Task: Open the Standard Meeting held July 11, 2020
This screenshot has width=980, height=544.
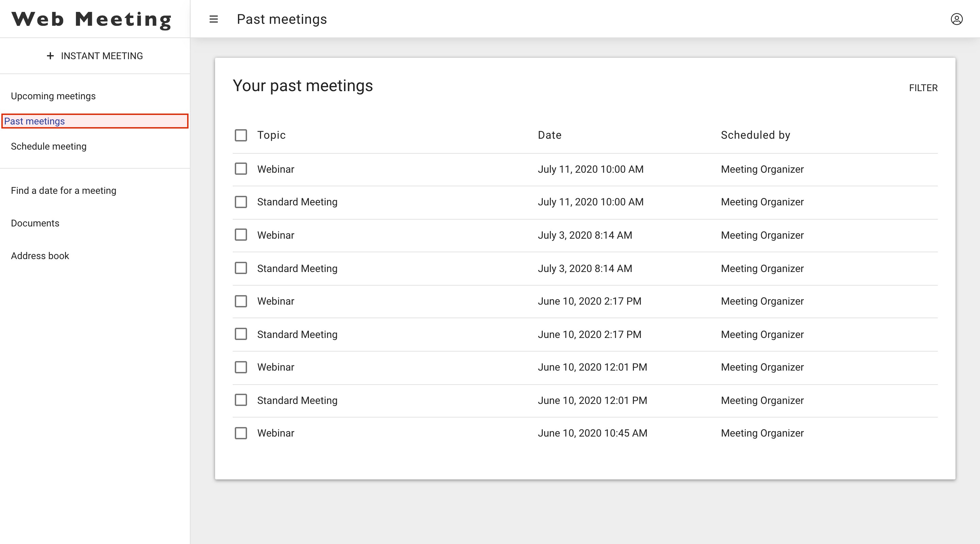Action: [297, 202]
